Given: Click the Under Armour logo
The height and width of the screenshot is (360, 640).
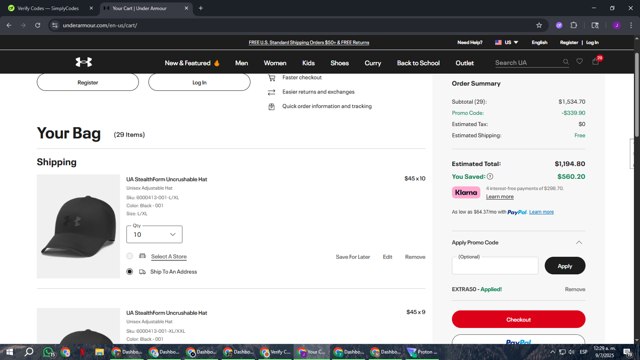Looking at the screenshot, I should 84,62.
